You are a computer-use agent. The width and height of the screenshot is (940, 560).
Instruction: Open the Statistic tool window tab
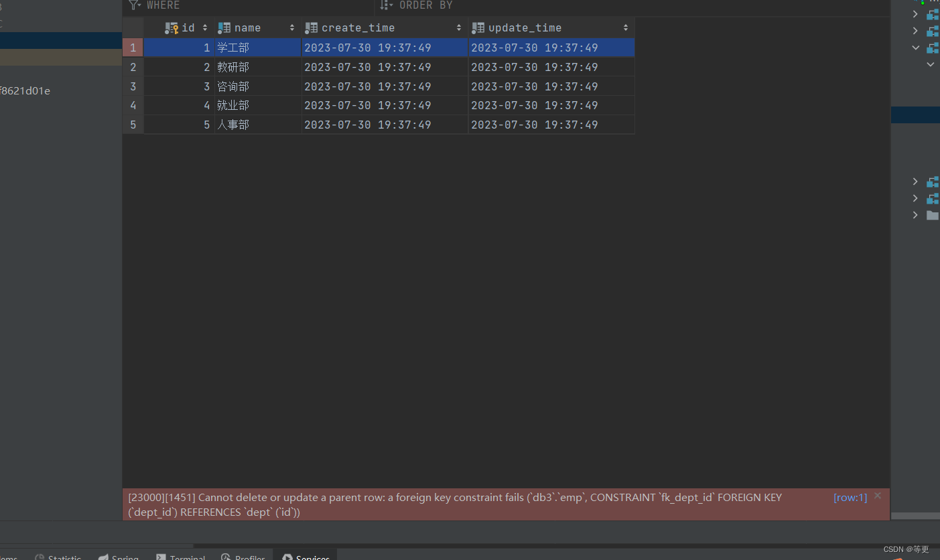point(58,557)
